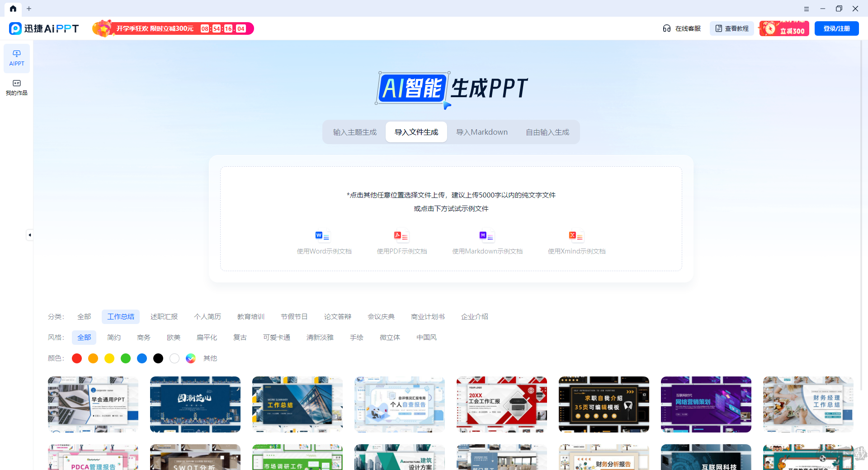The width and height of the screenshot is (868, 470).
Task: Select category 述职汇报
Action: pyautogui.click(x=164, y=317)
